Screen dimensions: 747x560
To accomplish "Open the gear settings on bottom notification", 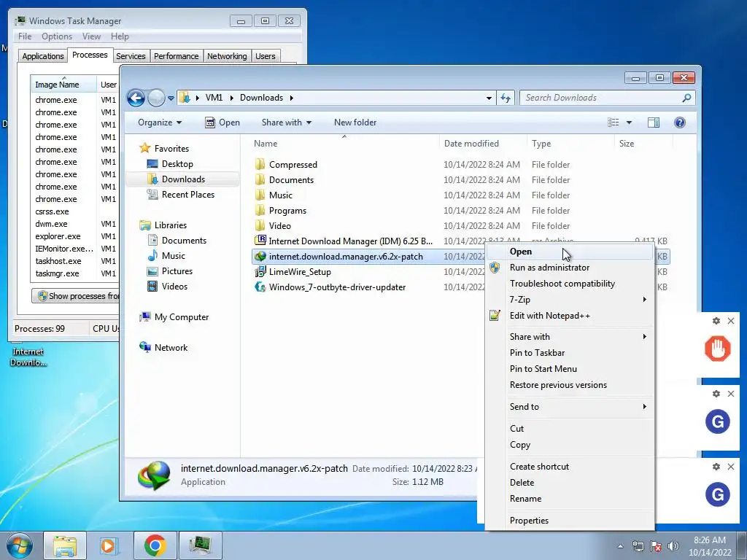I will tap(716, 467).
